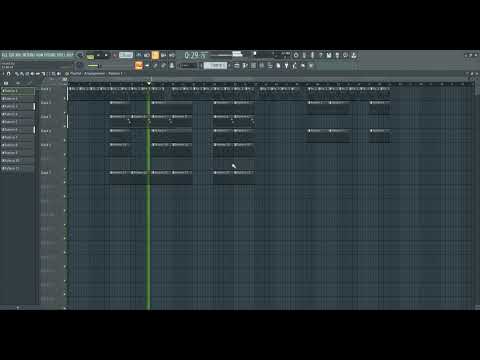480x360 pixels.
Task: Click the orange highlighted top-row toolbar icon
Action: (x=155, y=55)
